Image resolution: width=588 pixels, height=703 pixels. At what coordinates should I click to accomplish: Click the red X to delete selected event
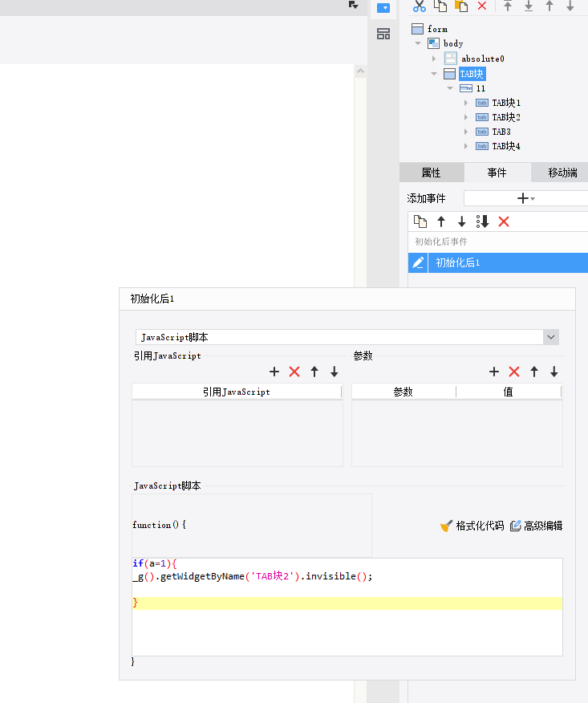coord(504,221)
